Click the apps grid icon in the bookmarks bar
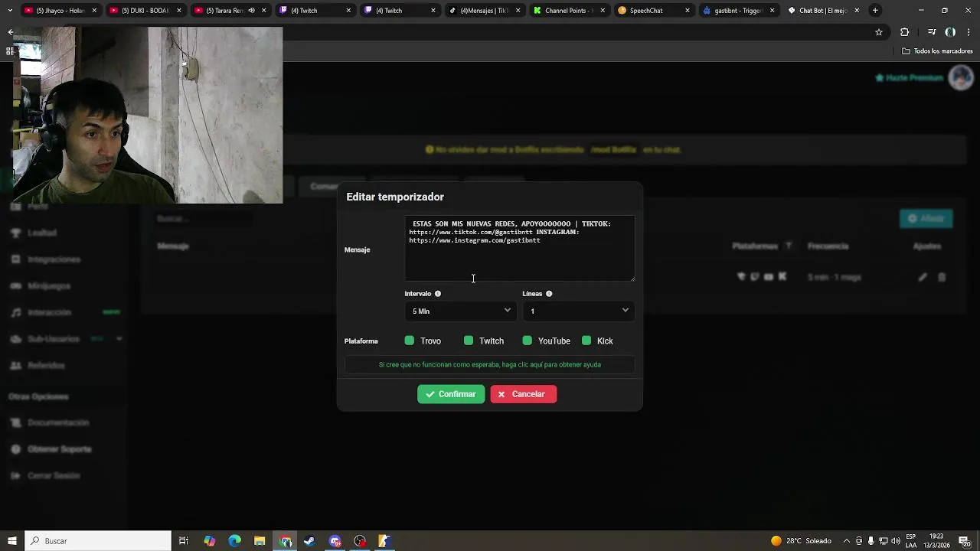The image size is (980, 551). (x=9, y=51)
